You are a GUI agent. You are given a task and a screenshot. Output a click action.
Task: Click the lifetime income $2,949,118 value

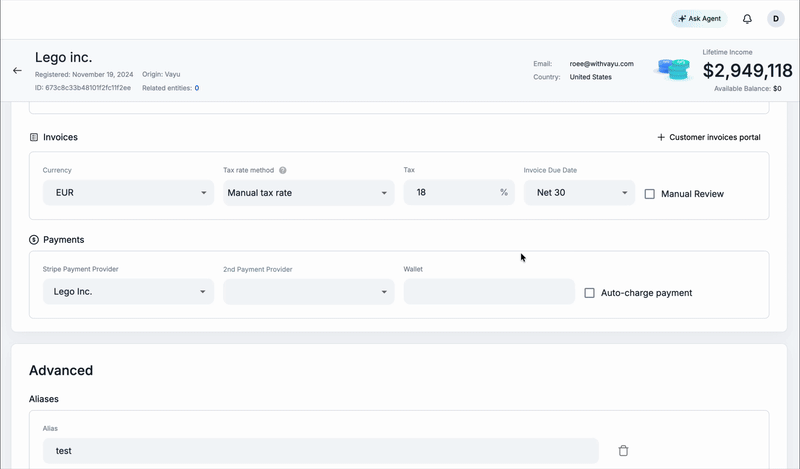(747, 70)
